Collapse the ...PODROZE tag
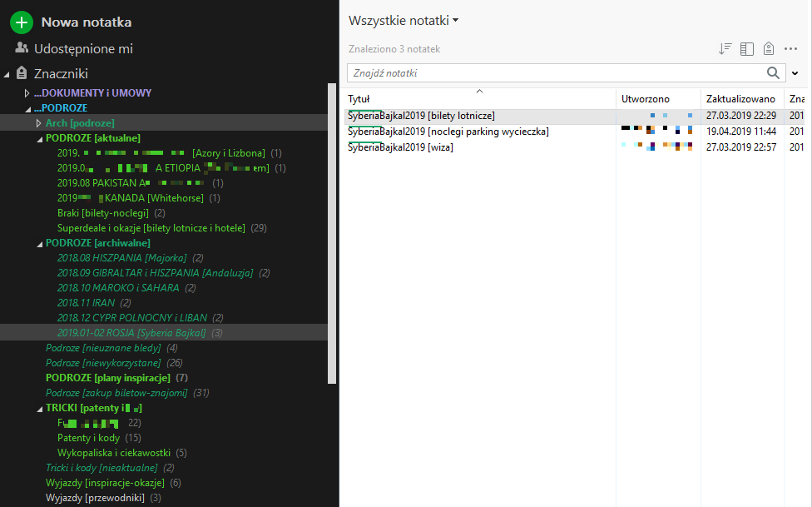The image size is (812, 507). [28, 109]
